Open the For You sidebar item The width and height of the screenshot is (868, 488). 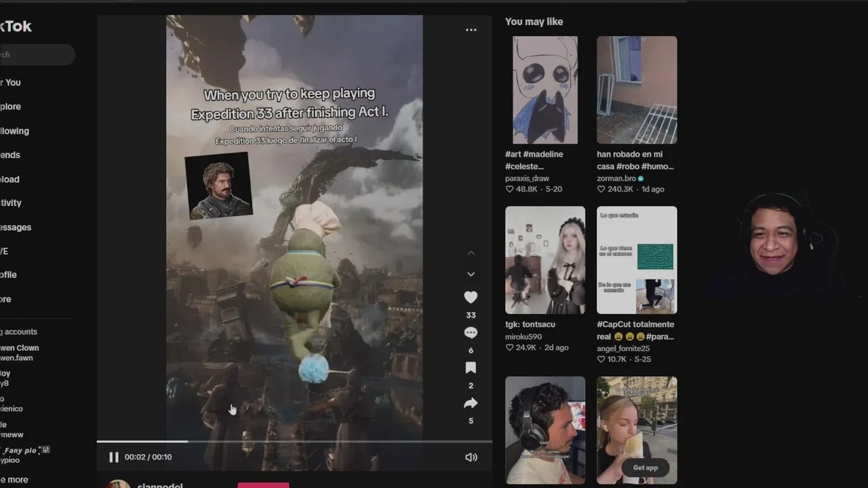10,83
